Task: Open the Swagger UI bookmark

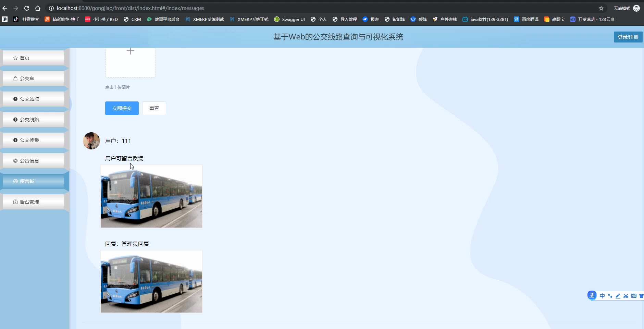Action: click(289, 19)
